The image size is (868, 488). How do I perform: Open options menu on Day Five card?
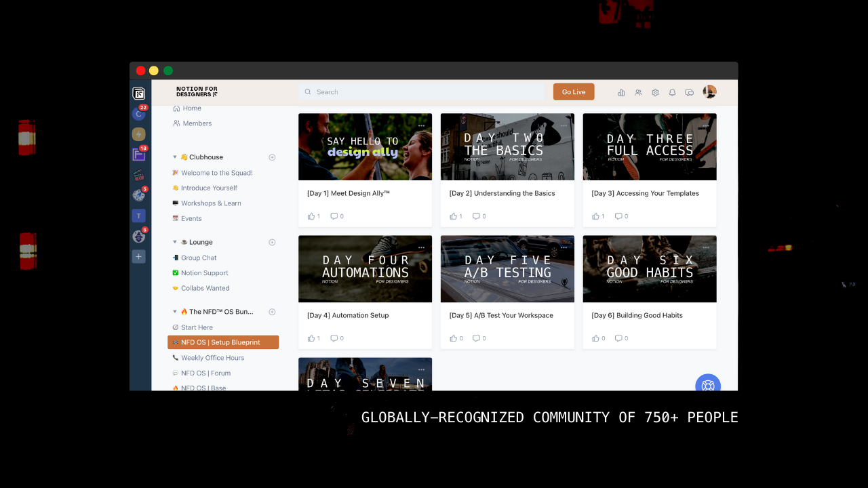coord(564,247)
